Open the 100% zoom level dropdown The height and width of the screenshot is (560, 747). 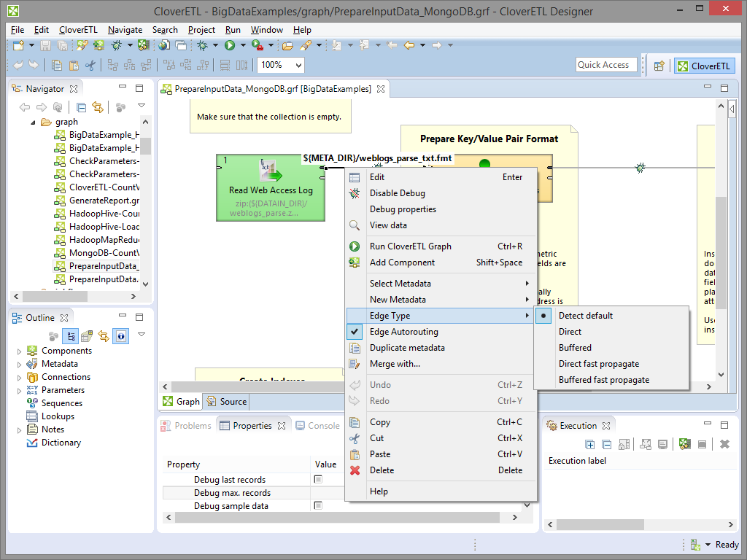(298, 65)
